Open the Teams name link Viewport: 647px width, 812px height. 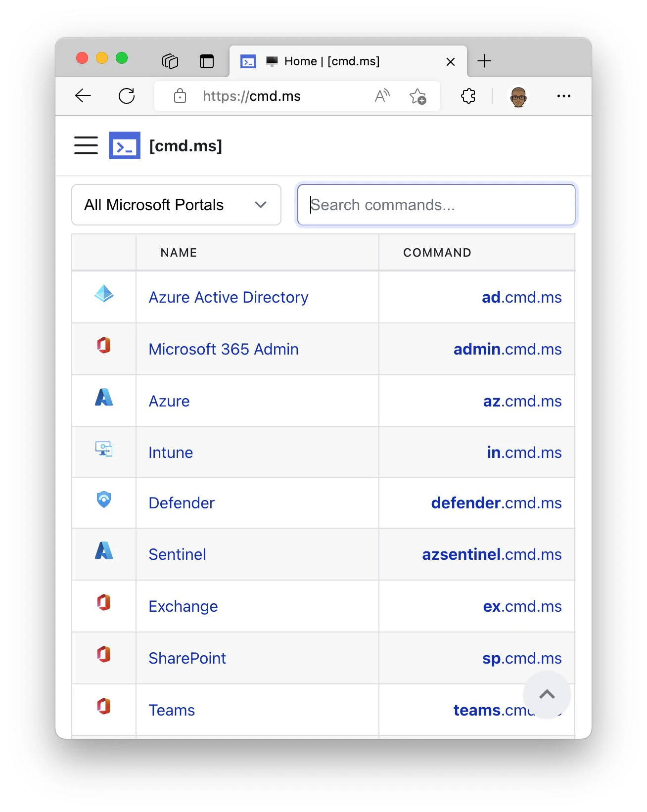point(172,710)
